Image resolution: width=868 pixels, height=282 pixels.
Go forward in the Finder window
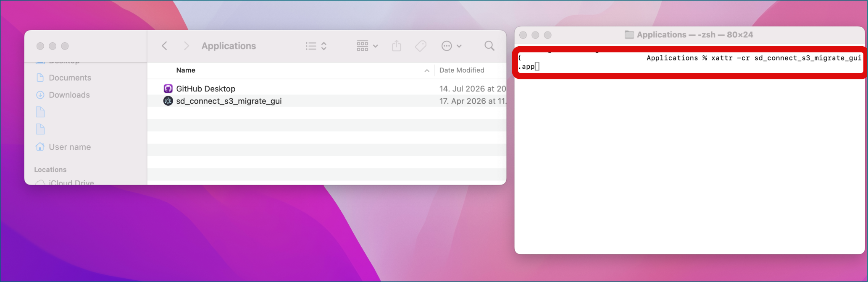point(187,46)
